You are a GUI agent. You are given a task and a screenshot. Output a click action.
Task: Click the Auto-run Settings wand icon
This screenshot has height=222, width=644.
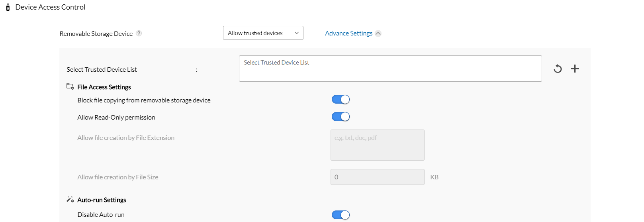(70, 199)
